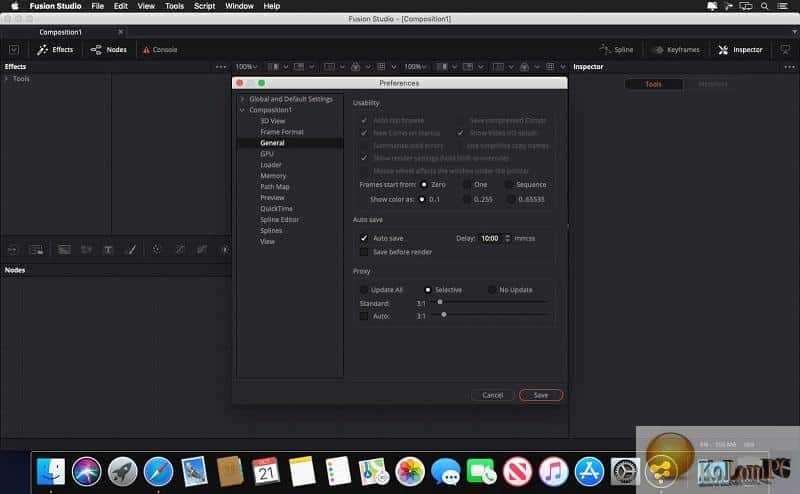Enable Save before render checkbox
Viewport: 800px width, 494px height.
point(364,252)
